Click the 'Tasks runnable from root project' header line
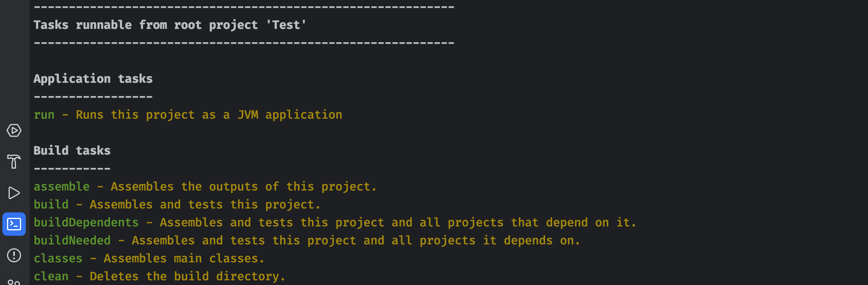Image resolution: width=868 pixels, height=285 pixels. (x=170, y=25)
